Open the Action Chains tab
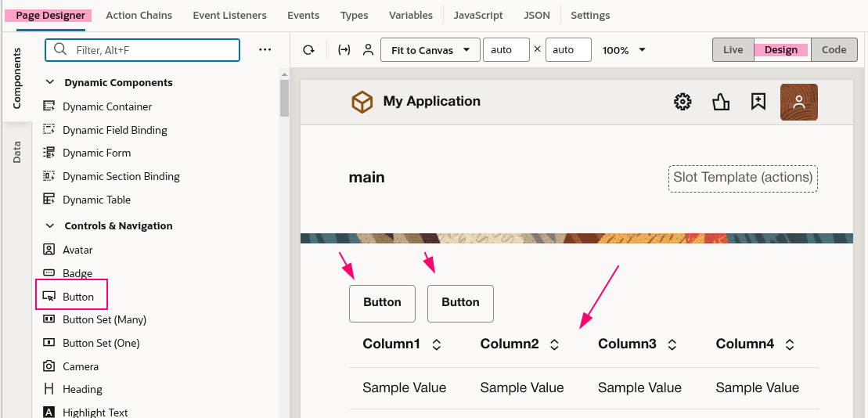The width and height of the screenshot is (868, 418). click(139, 15)
